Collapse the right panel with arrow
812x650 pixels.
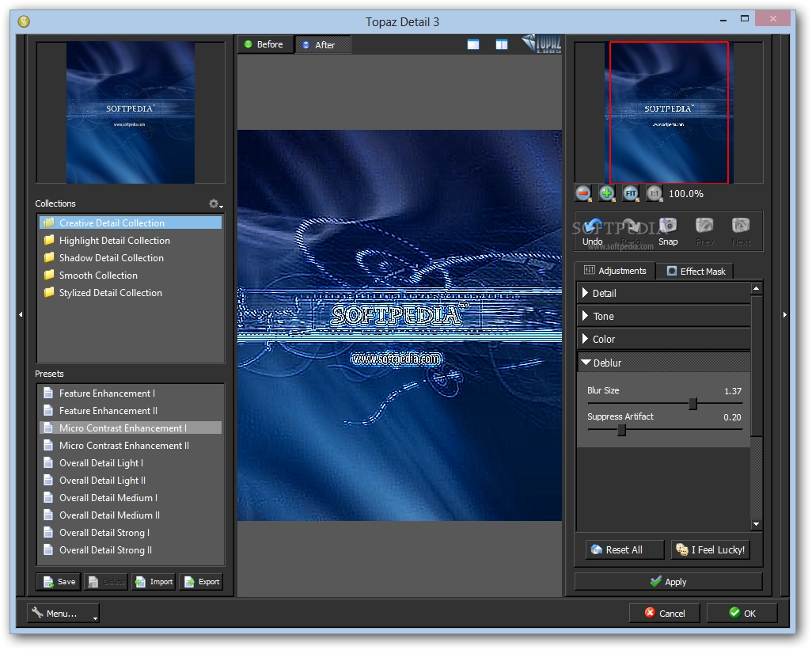(784, 314)
